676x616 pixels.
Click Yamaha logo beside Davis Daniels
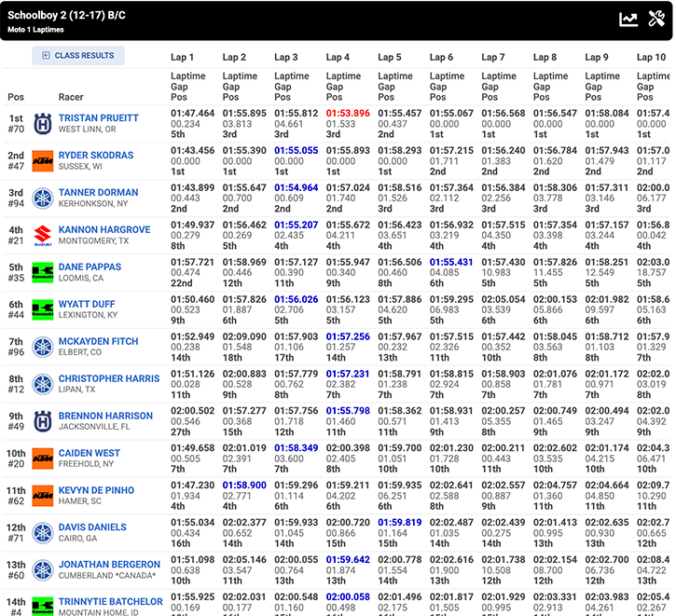[x=43, y=533]
